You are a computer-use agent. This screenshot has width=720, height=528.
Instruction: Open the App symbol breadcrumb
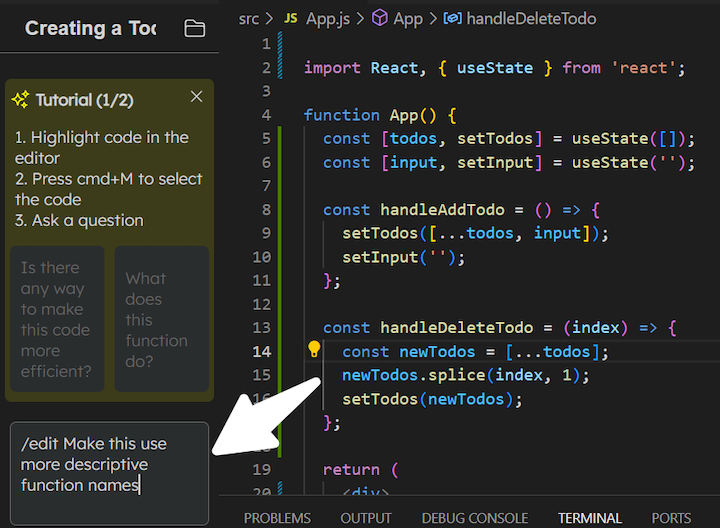408,18
